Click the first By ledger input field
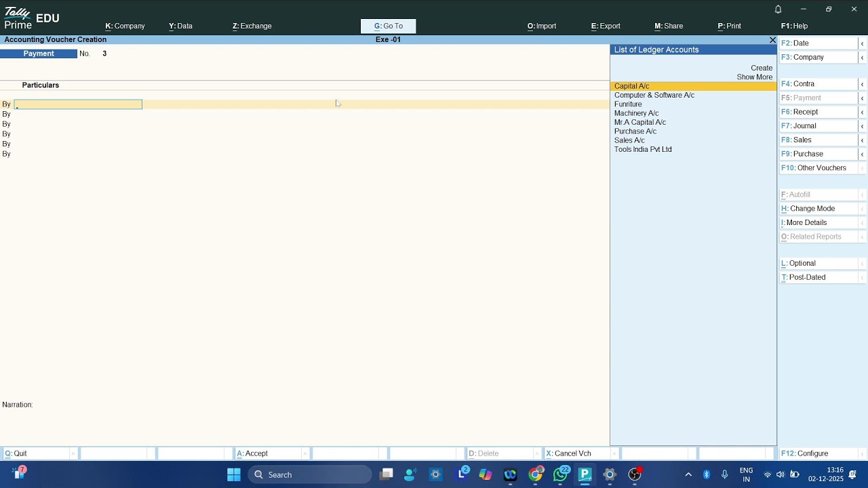 click(78, 104)
